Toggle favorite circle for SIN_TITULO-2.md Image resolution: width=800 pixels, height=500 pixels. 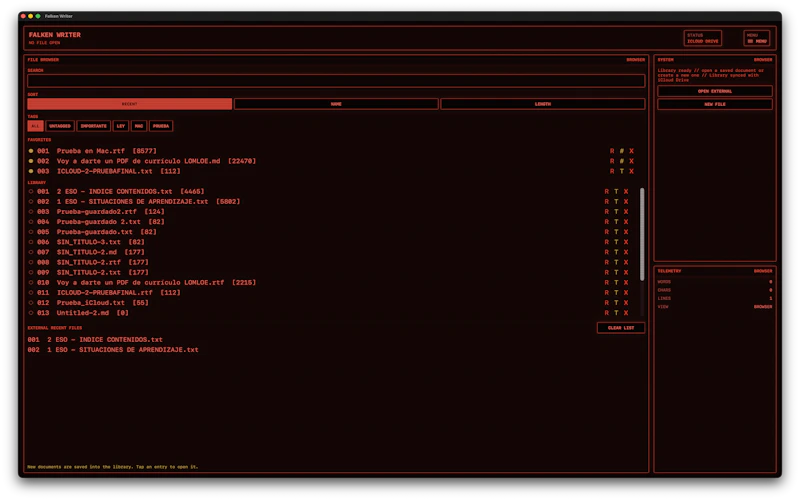coord(31,252)
